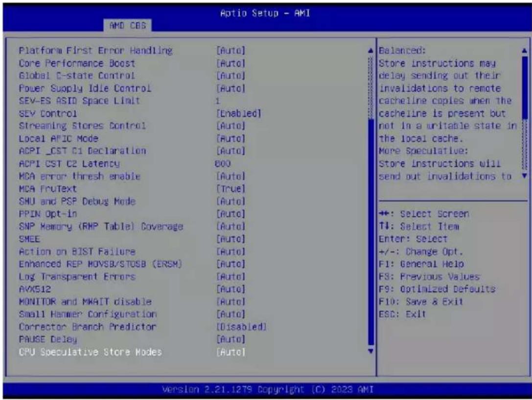532x400 pixels.
Task: Click '+/-: Change Opt.' hint
Action: 421,251
